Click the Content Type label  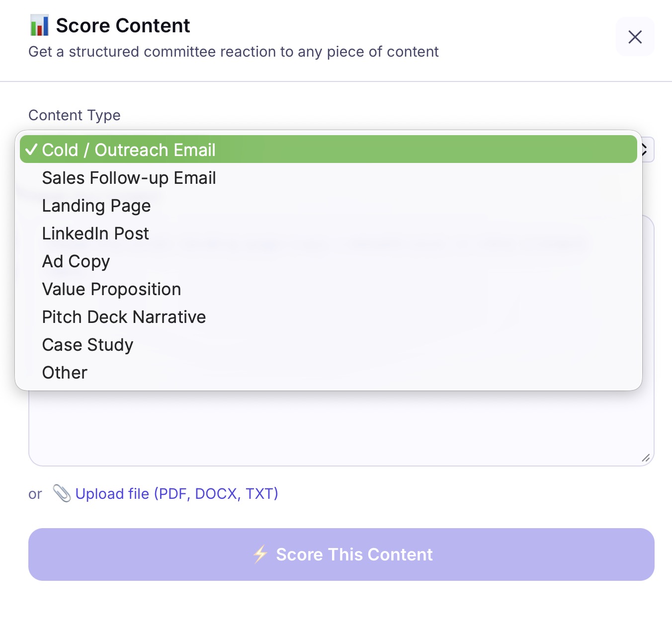pos(74,115)
